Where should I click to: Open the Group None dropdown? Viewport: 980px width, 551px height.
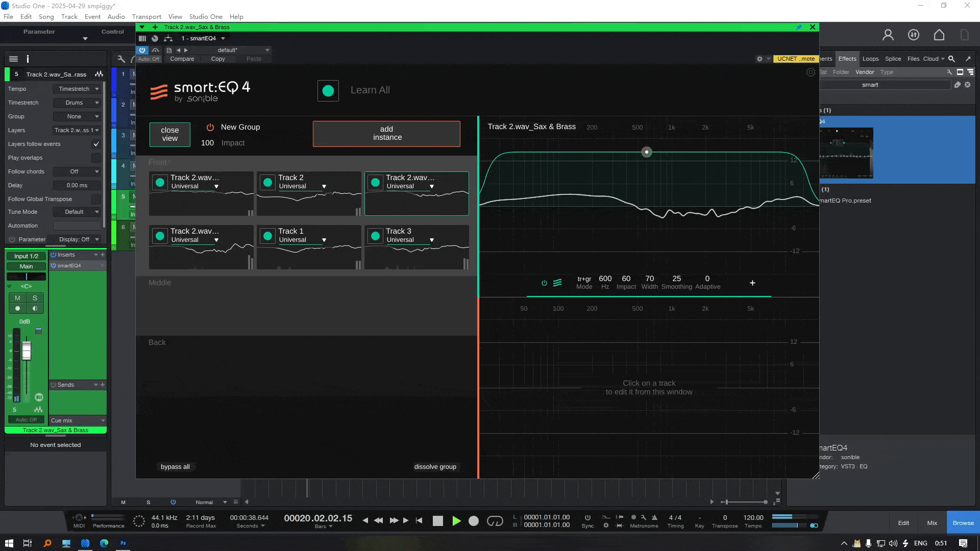78,116
